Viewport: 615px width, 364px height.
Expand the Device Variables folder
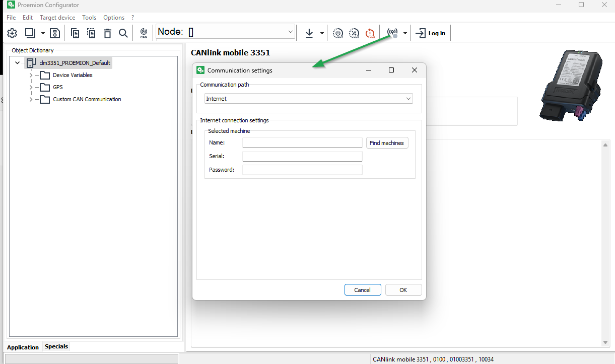[x=31, y=75]
